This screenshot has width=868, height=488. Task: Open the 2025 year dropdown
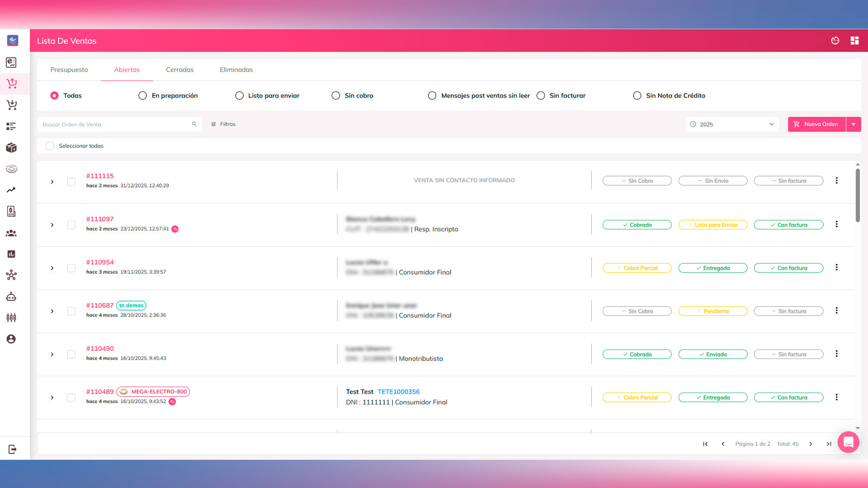click(732, 124)
